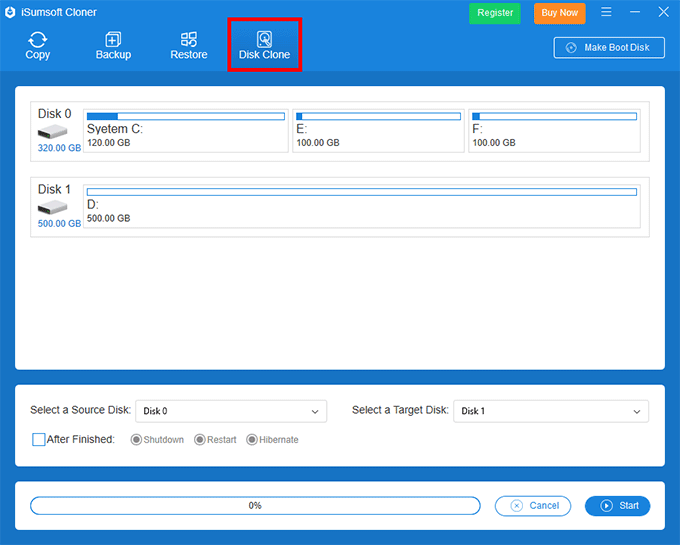
Task: Open the Copy tab
Action: tap(38, 45)
